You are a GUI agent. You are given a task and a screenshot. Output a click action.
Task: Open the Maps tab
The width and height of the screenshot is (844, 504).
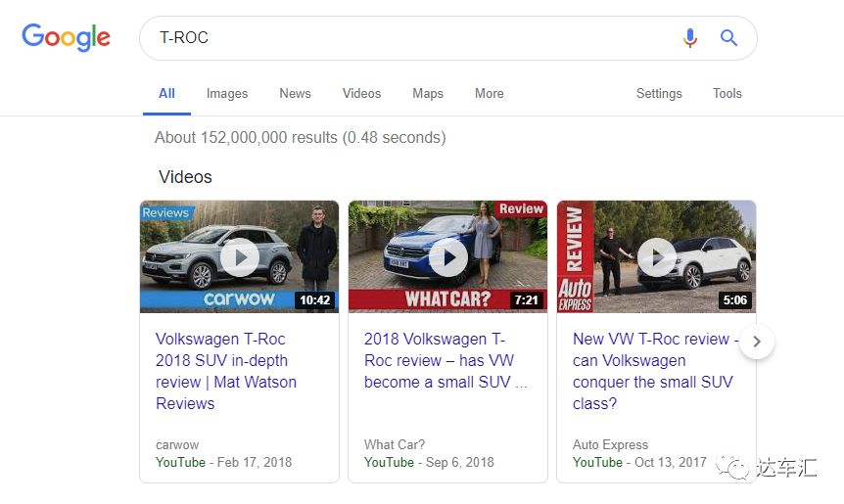pyautogui.click(x=428, y=94)
